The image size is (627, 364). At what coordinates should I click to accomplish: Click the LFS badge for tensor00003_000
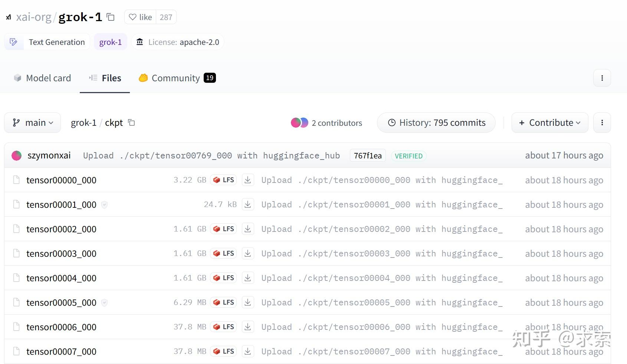pyautogui.click(x=223, y=253)
